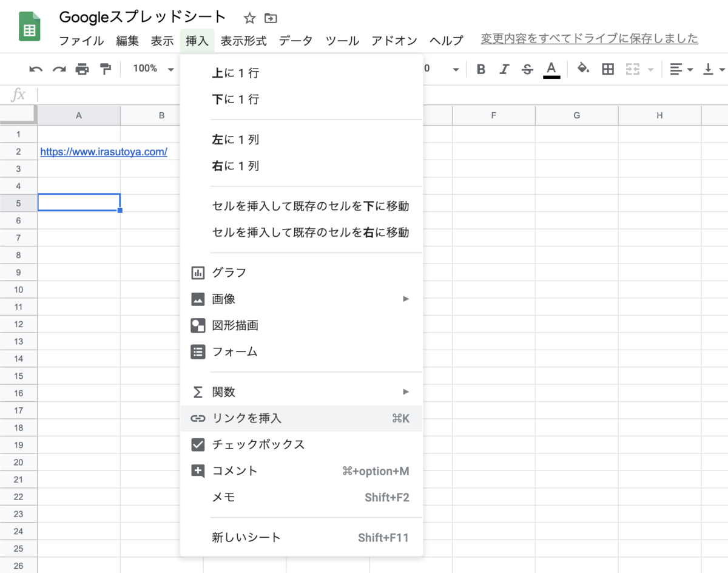Viewport: 728px width, 573px height.
Task: Toggle italic formatting
Action: 504,69
